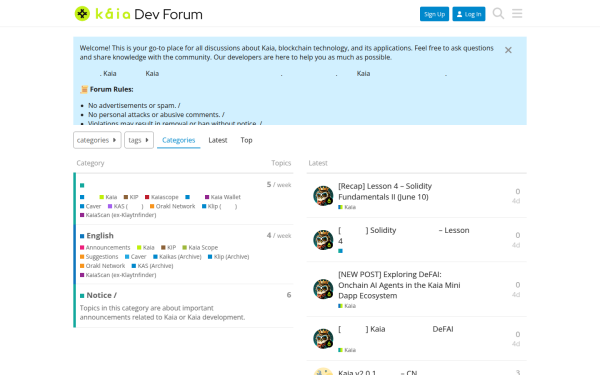The height and width of the screenshot is (375, 600).
Task: Click the Sign Up button
Action: (x=434, y=14)
